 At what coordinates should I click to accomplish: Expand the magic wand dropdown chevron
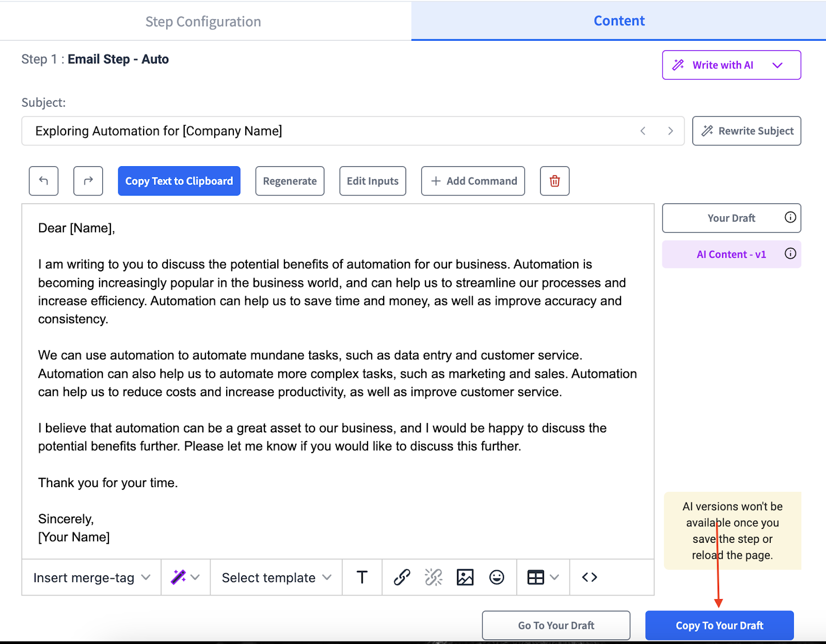(x=195, y=577)
